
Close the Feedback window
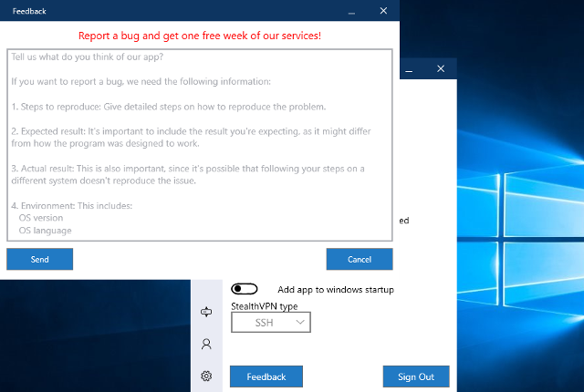point(383,11)
